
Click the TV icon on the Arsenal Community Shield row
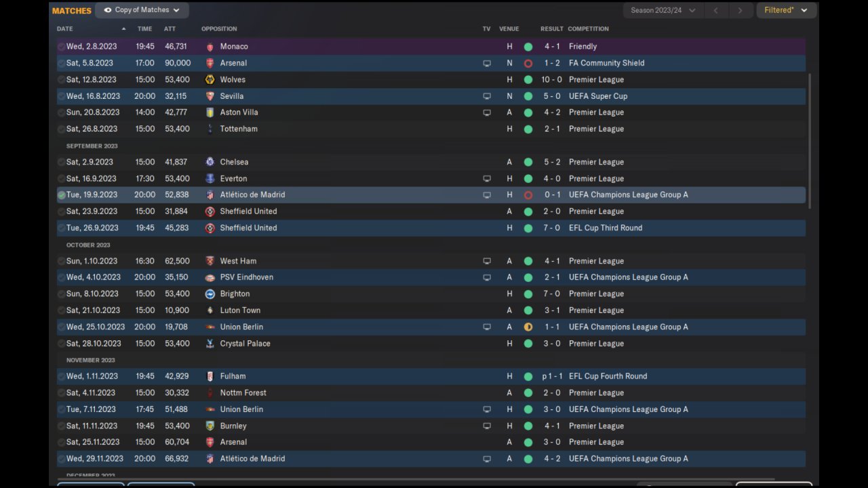click(486, 63)
